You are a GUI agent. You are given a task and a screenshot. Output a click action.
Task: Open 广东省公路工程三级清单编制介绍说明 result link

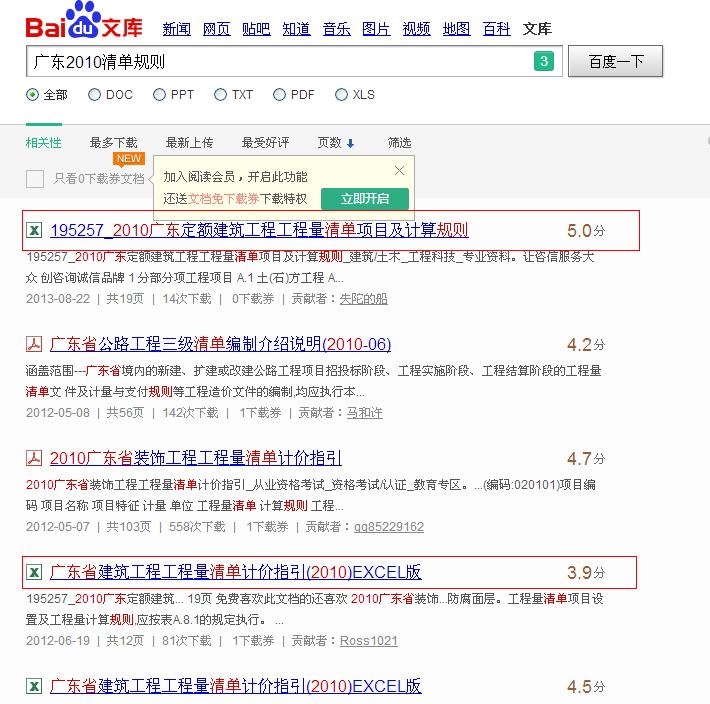pos(221,344)
